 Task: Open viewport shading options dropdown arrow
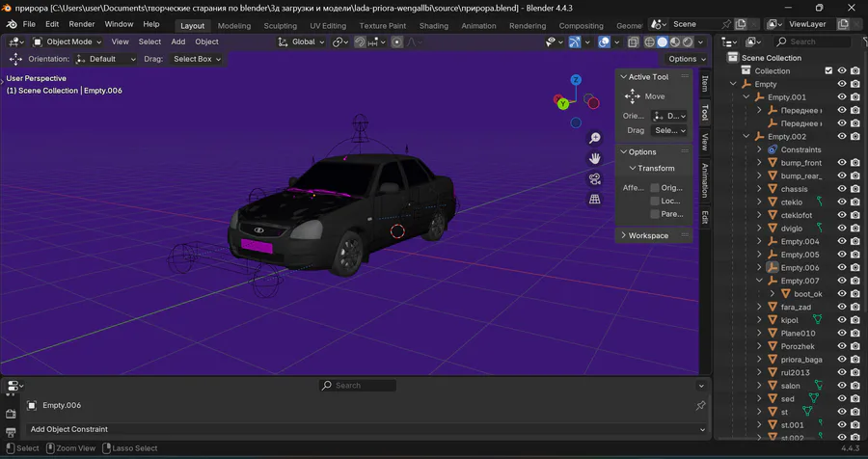coord(701,42)
